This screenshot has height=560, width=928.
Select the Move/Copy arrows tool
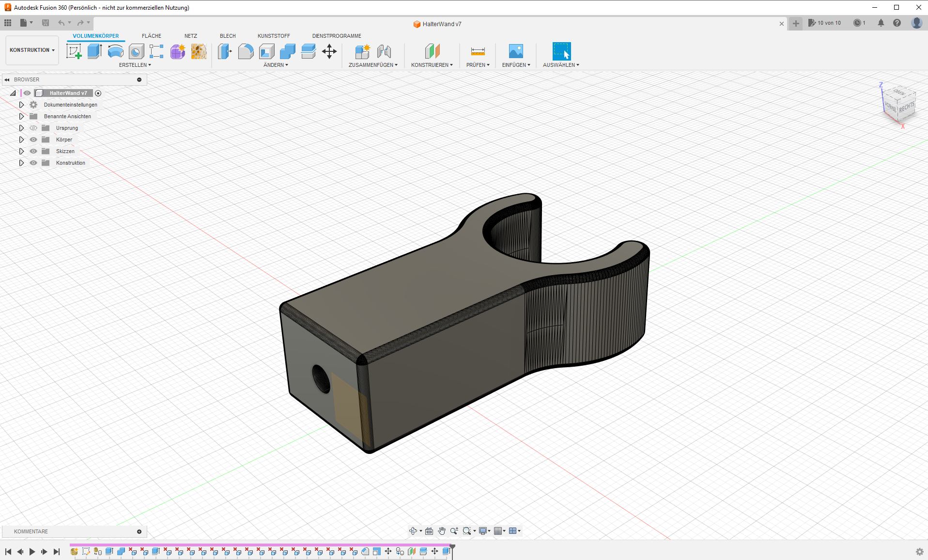pyautogui.click(x=329, y=51)
